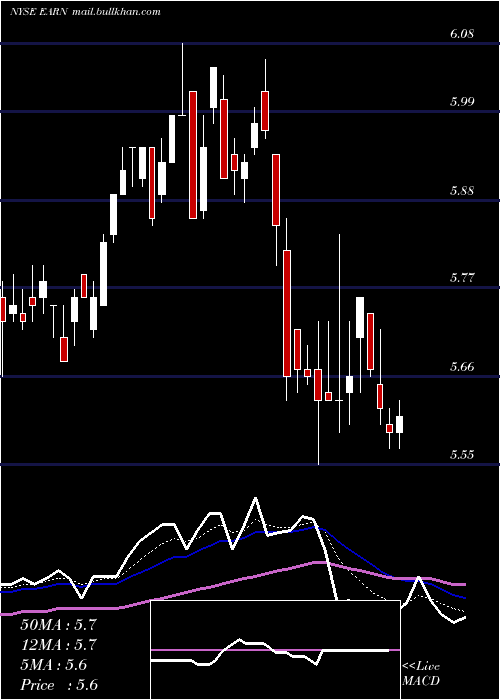Click the 50MA : 5.7 readout
The image size is (500, 700).
tap(58, 625)
